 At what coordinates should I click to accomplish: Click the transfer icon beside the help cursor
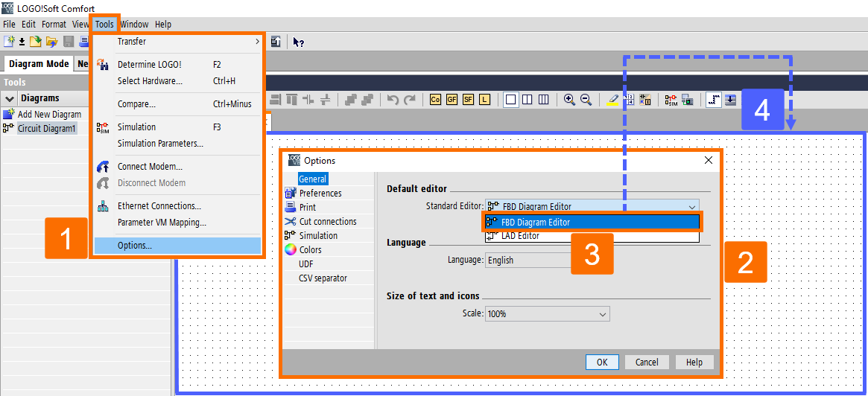pos(276,42)
